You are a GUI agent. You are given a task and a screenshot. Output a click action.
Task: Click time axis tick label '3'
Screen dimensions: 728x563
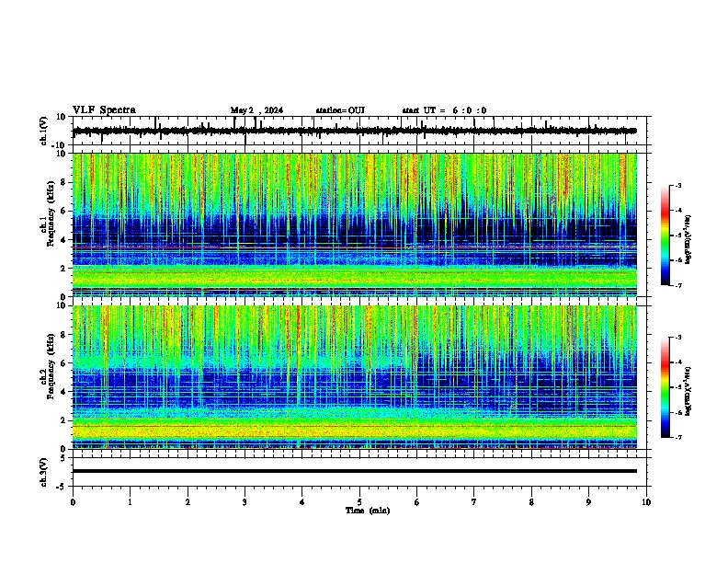[x=245, y=502]
